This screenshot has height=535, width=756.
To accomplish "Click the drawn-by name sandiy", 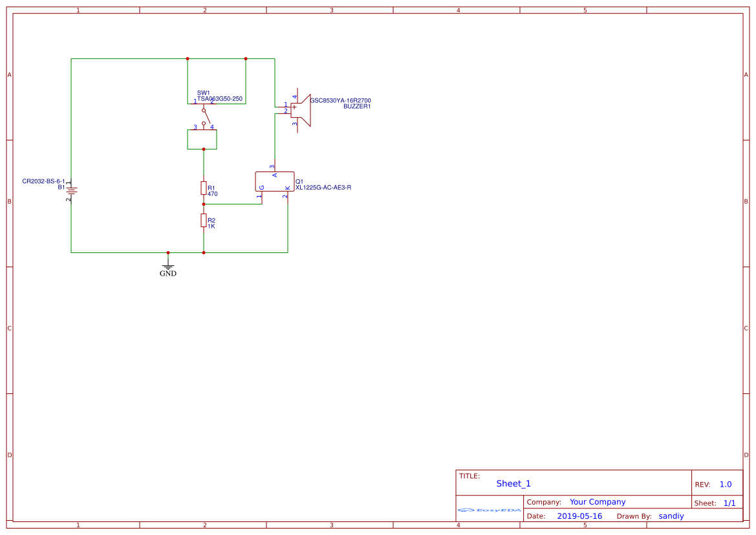I will pos(671,516).
